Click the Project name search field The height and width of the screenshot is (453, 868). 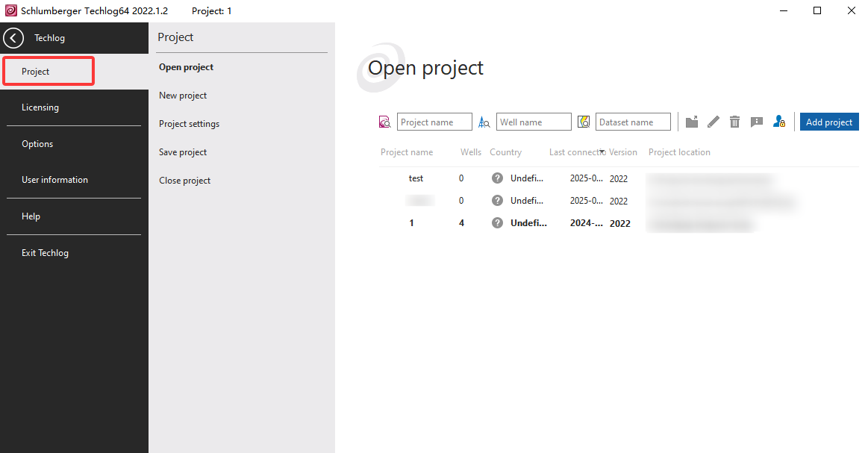[434, 122]
